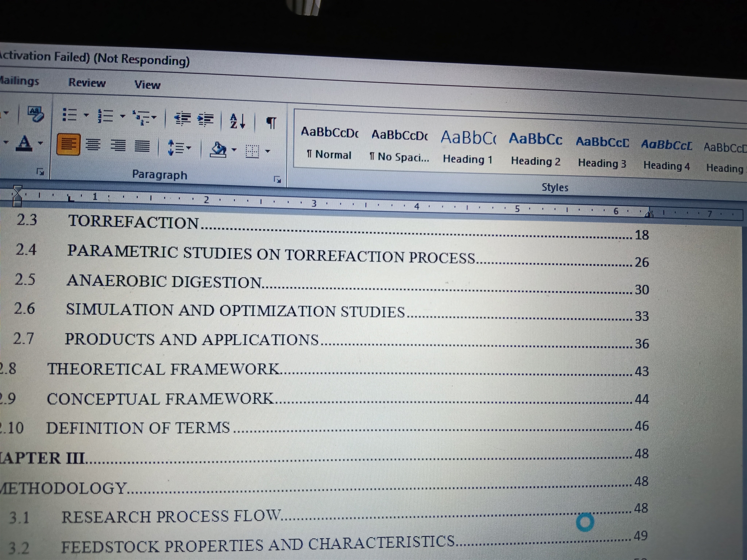Follow the CONCEPTUAL FRAMEWORK contents entry
Screen dimensions: 747x560
(325, 399)
